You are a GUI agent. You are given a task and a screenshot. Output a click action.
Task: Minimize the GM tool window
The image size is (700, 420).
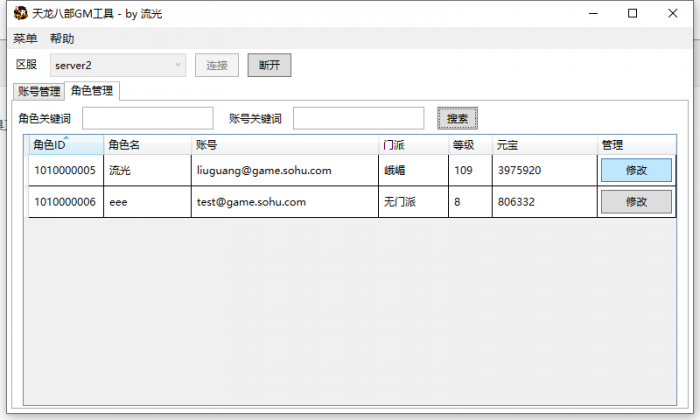[x=593, y=13]
